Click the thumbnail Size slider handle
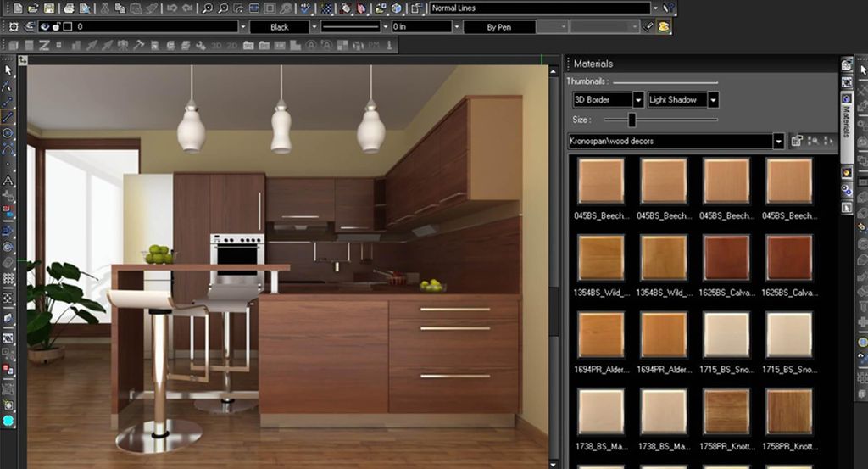The width and height of the screenshot is (868, 469). [x=632, y=120]
